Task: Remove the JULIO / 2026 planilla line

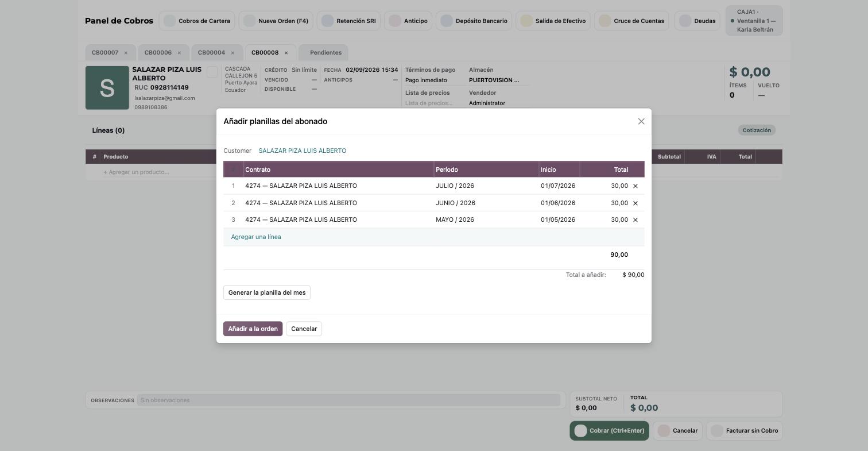Action: (635, 186)
